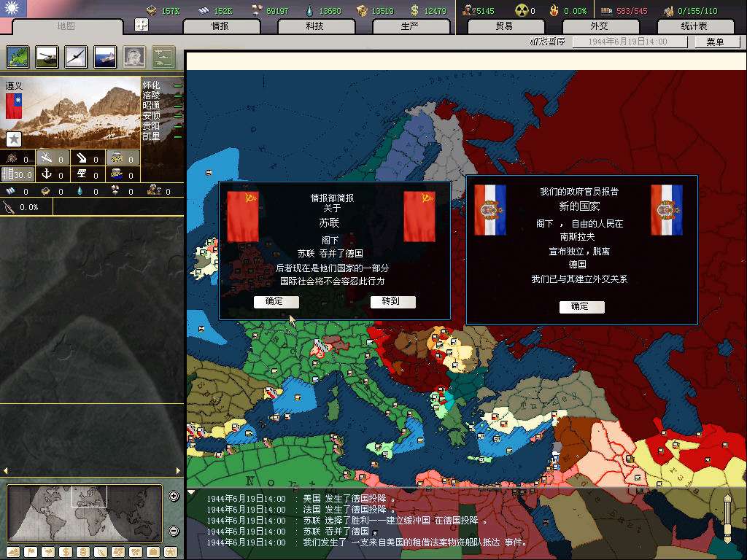747x560 pixels.
Task: Select neighboring province 凯里
Action: 152,136
